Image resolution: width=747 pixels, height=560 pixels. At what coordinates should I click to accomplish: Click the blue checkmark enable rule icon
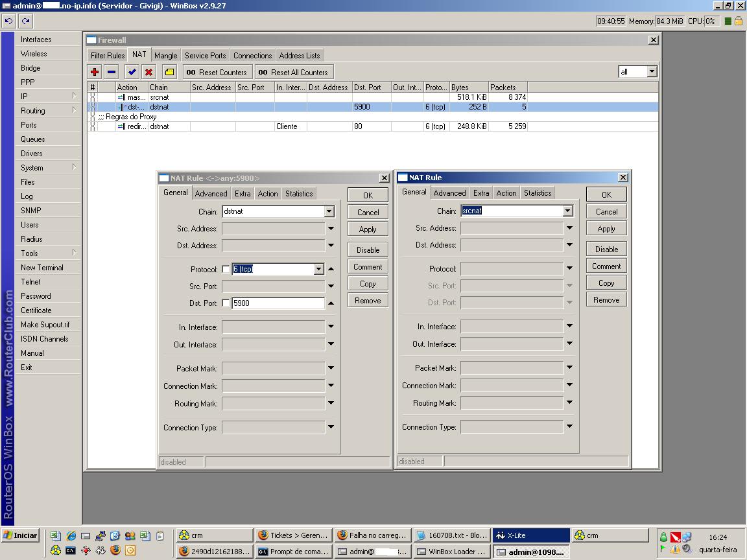[132, 72]
